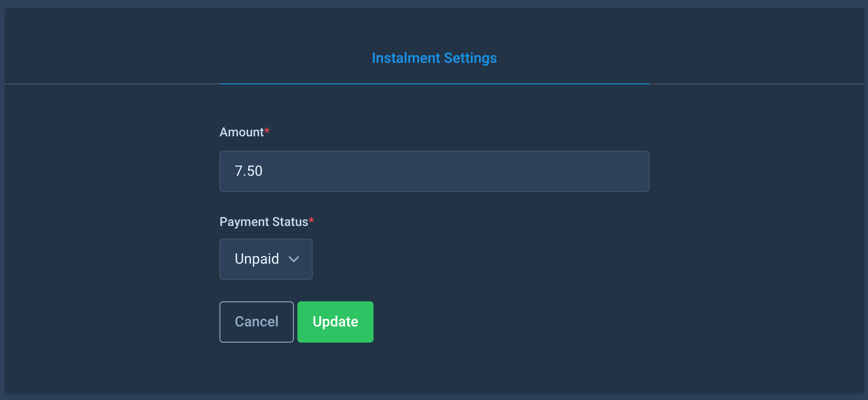Click the red asterisk next to Payment Status
This screenshot has height=400, width=868.
311,220
